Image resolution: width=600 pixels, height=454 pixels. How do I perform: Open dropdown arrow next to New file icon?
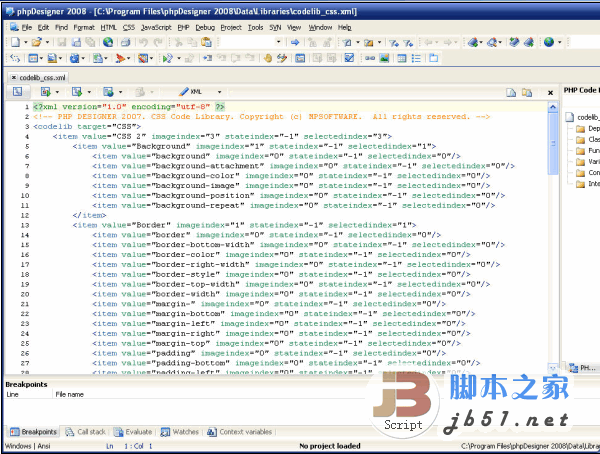[26, 42]
